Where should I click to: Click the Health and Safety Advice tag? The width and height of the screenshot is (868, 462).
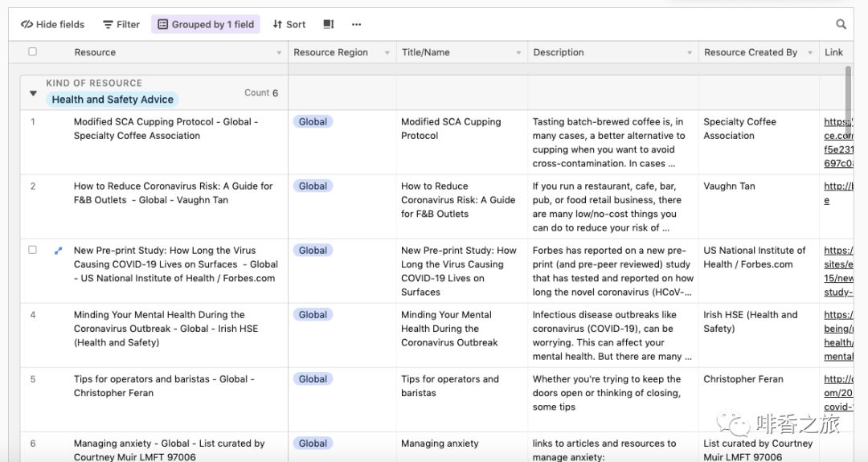tap(113, 100)
